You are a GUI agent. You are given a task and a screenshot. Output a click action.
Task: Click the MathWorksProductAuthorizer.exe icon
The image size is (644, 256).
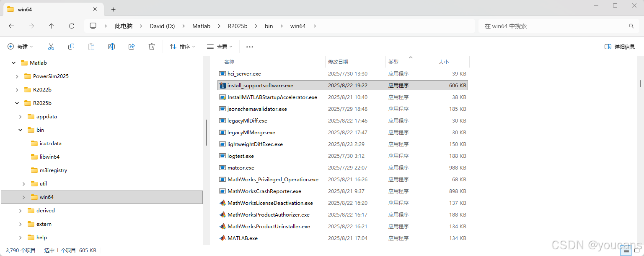click(x=222, y=214)
